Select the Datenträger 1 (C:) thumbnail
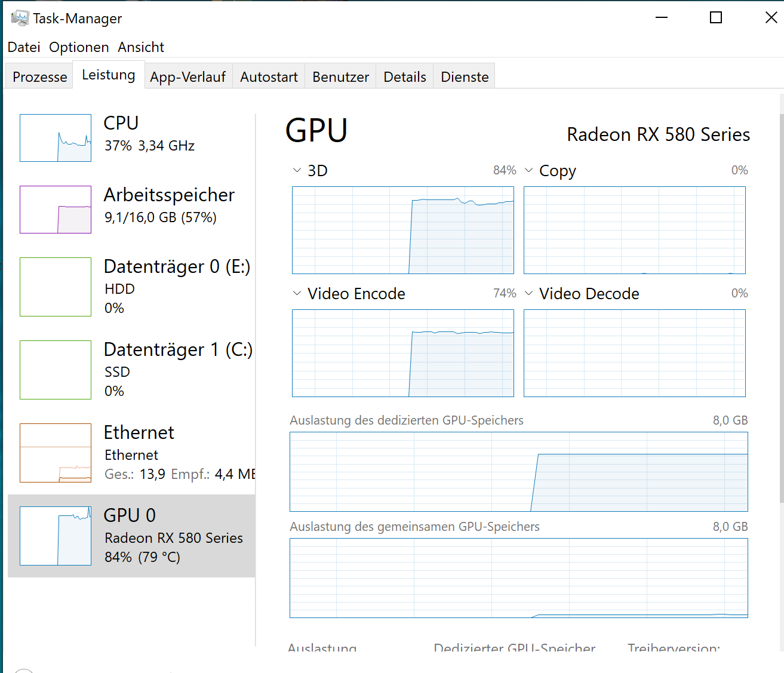Screen dimensions: 784x673 [56, 370]
